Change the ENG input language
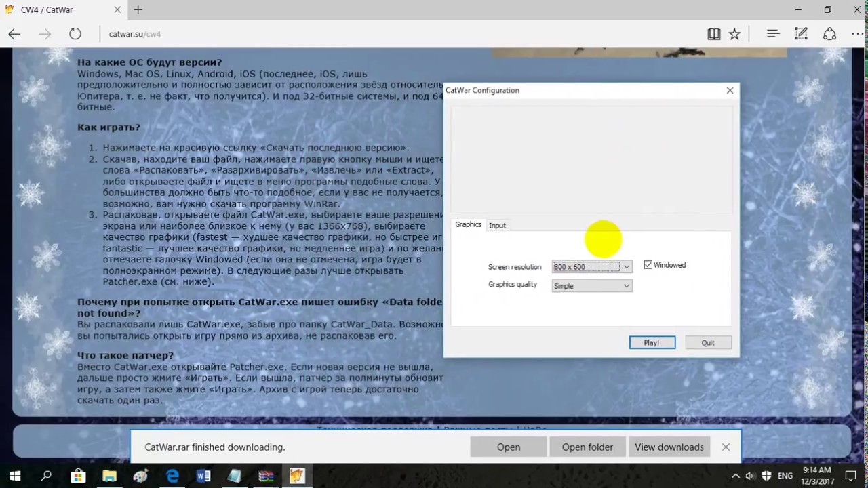The width and height of the screenshot is (868, 488). 785,476
